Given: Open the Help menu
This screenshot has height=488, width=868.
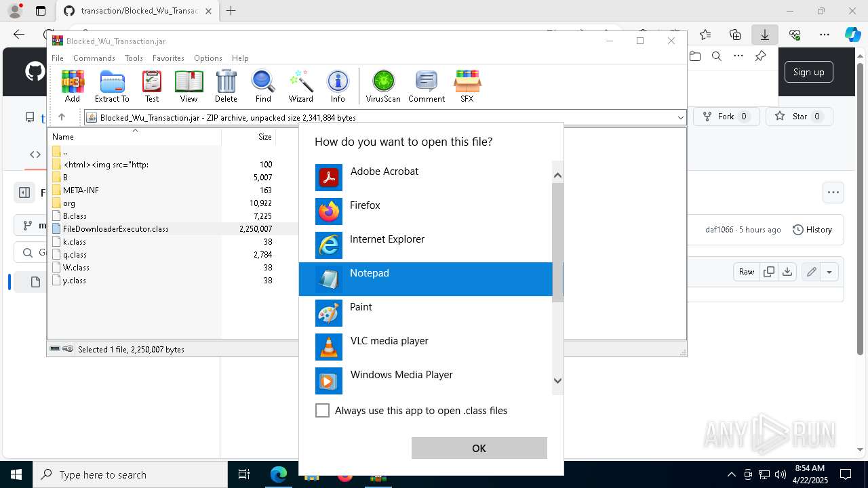Looking at the screenshot, I should point(240,58).
